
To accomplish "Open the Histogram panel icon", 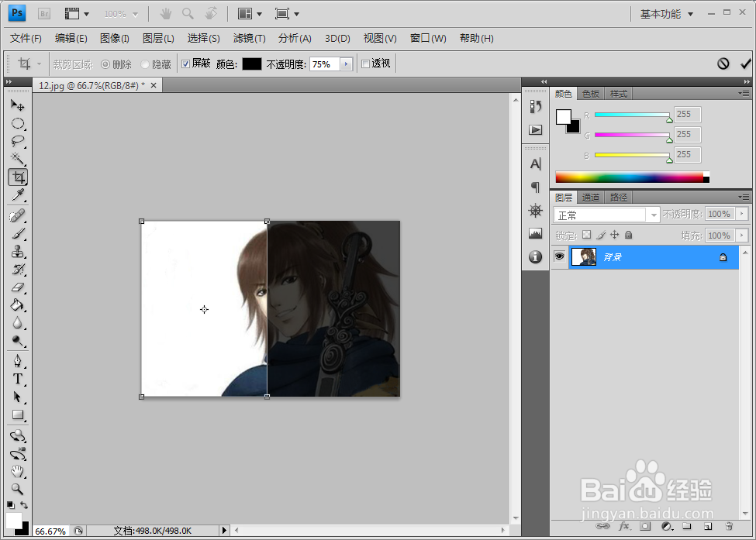I will pyautogui.click(x=535, y=234).
